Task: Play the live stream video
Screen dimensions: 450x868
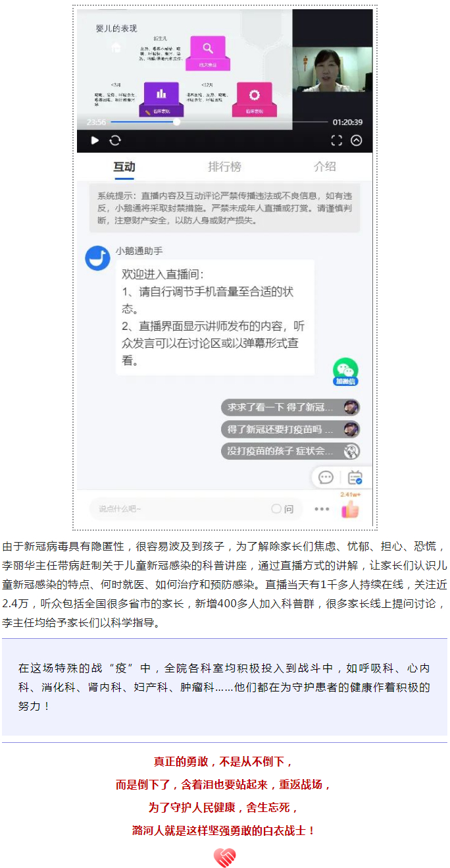Action: [95, 140]
